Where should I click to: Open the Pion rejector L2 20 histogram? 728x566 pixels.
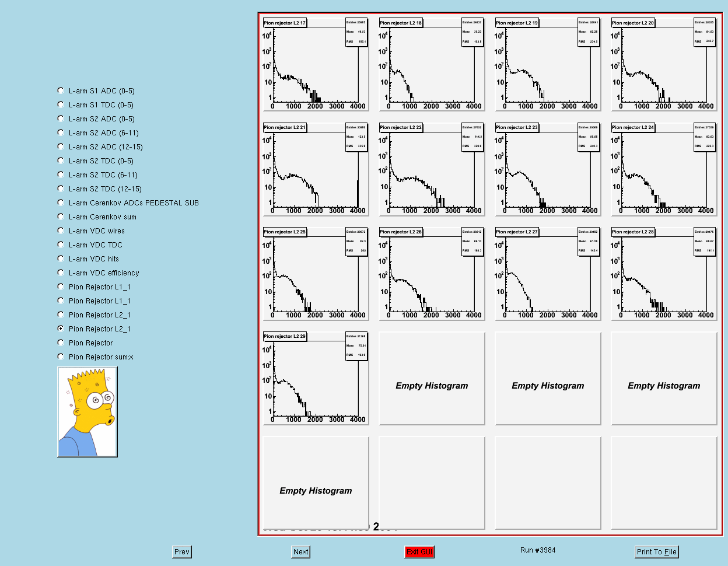(x=664, y=64)
